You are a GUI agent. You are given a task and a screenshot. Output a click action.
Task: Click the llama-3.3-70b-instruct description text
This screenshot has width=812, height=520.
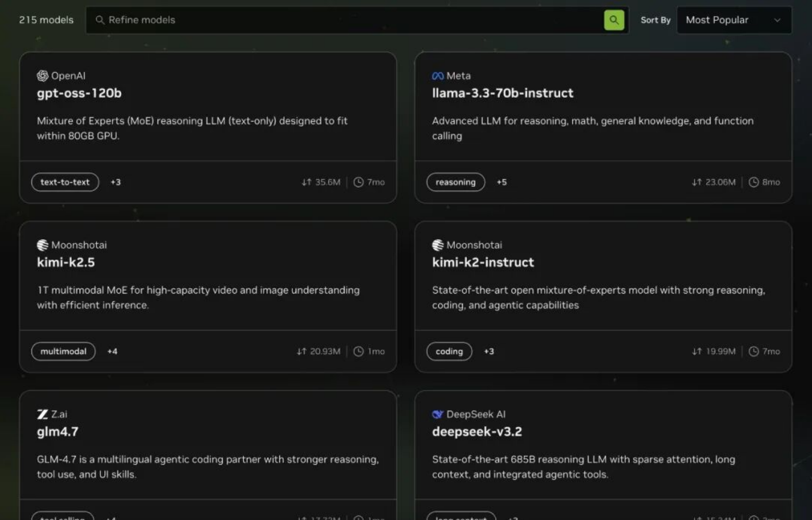(593, 128)
